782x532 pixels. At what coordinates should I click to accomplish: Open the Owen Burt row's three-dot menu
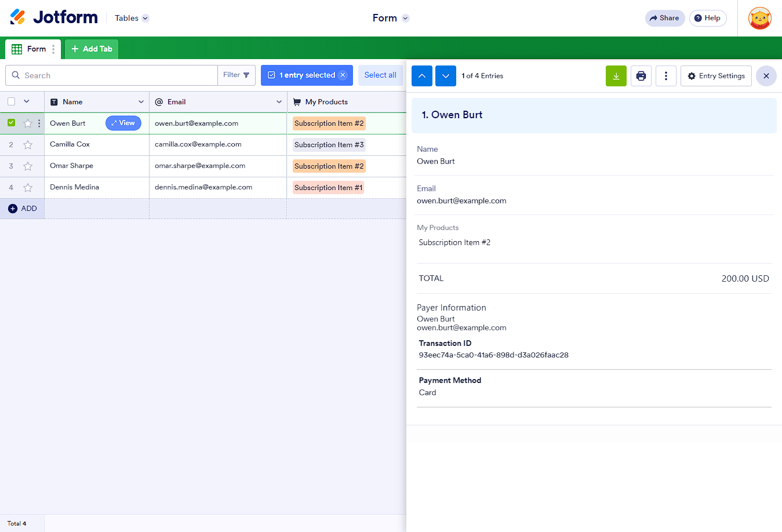39,123
